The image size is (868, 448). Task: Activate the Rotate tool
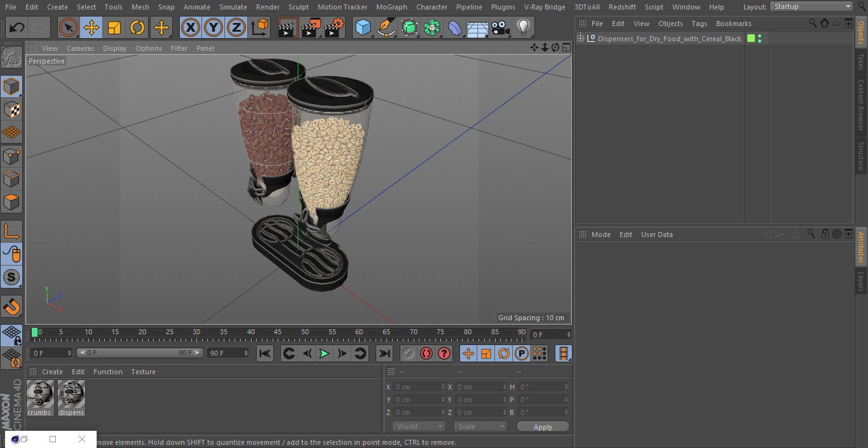point(137,27)
